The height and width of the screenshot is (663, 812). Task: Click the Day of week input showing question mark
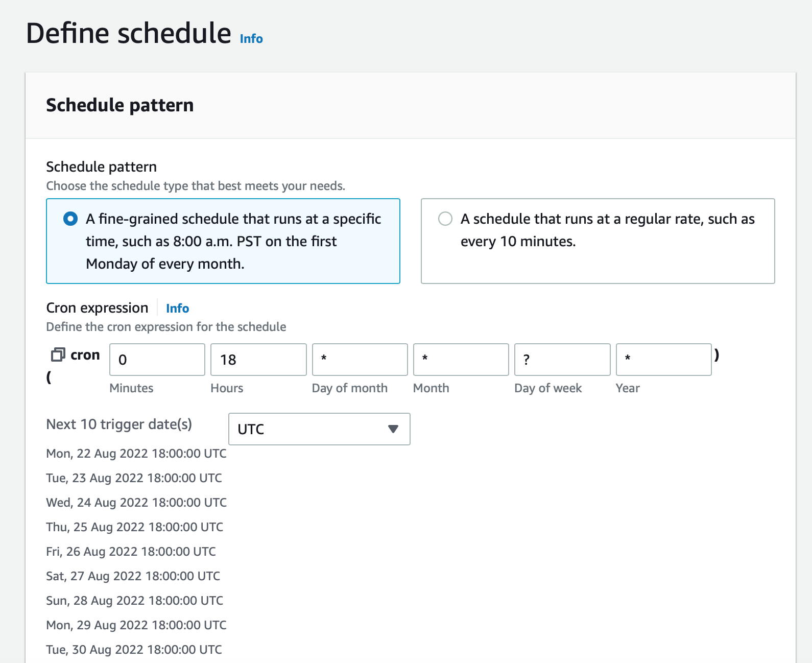pyautogui.click(x=562, y=360)
